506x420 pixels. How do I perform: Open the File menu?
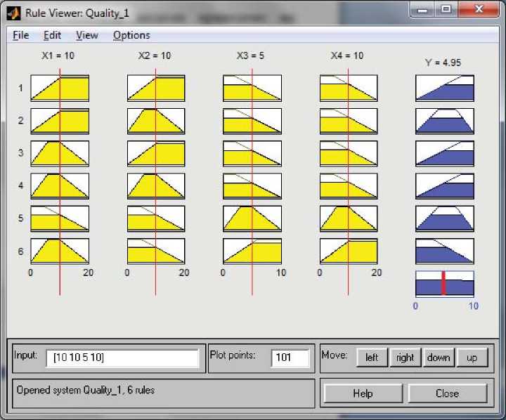point(21,35)
